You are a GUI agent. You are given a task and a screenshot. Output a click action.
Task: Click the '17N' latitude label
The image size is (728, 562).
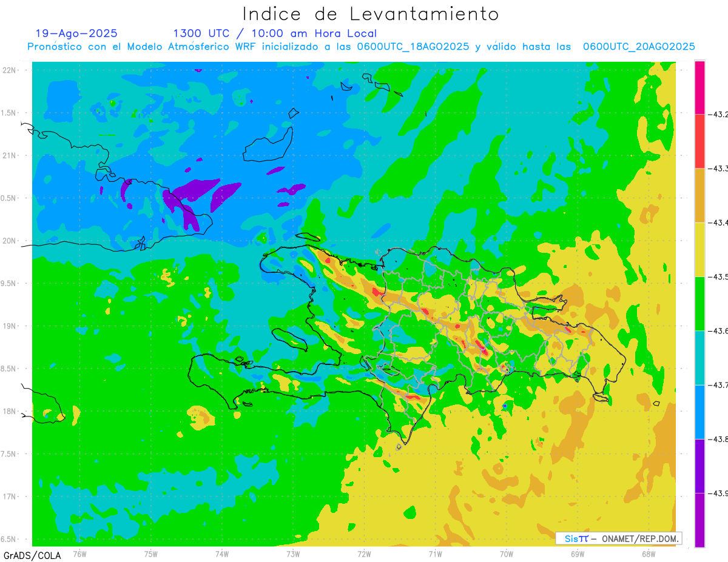[x=10, y=497]
